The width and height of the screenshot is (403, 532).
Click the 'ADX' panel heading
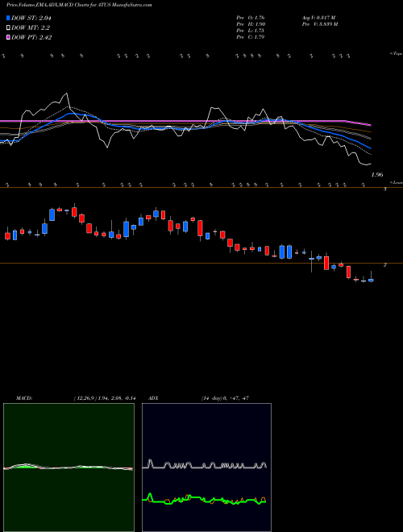coord(153,398)
